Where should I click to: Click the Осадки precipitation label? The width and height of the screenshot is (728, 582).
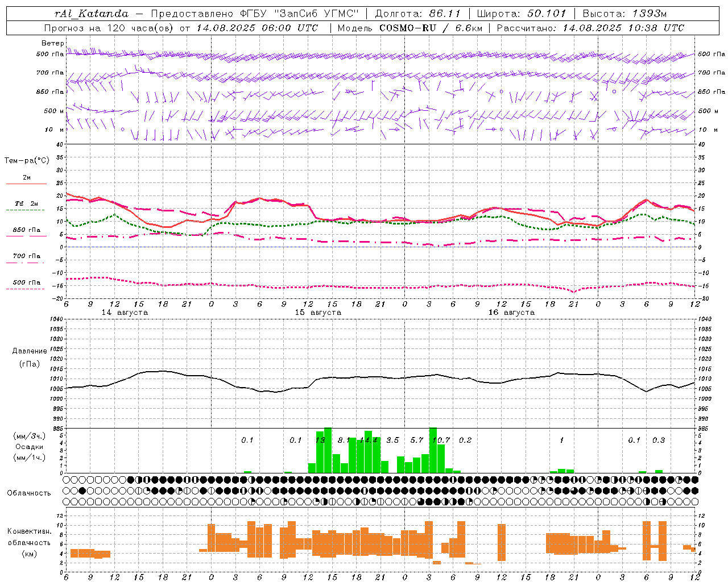(x=30, y=447)
